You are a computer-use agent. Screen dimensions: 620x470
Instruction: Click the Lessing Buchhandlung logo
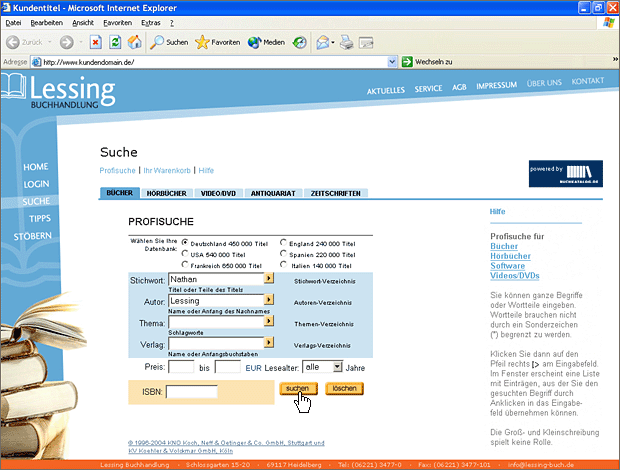(59, 92)
